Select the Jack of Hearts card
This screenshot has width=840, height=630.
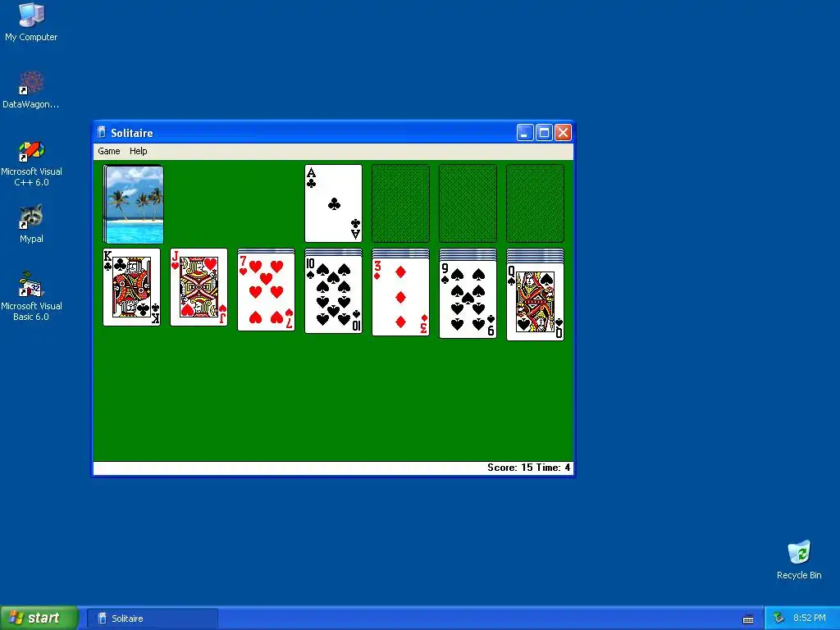(199, 287)
